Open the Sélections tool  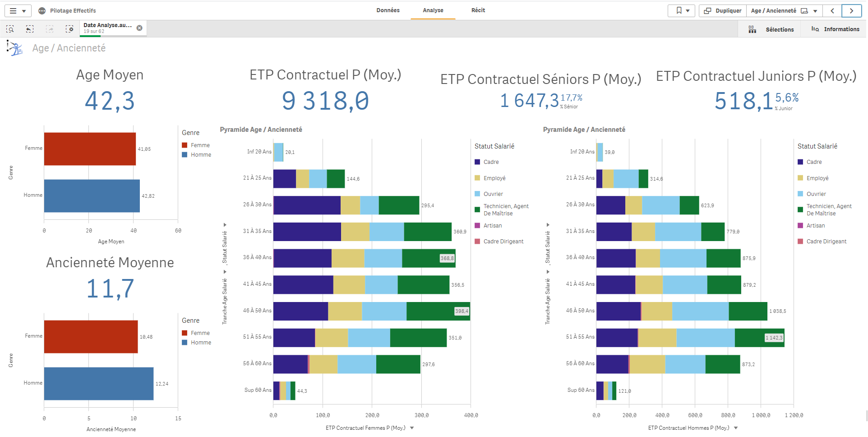pyautogui.click(x=771, y=29)
